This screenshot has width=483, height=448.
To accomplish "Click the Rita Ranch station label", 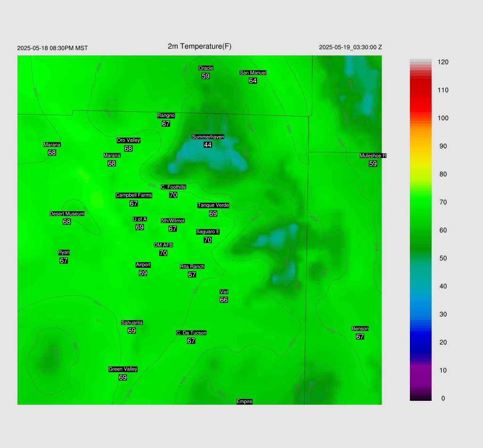I will [192, 266].
